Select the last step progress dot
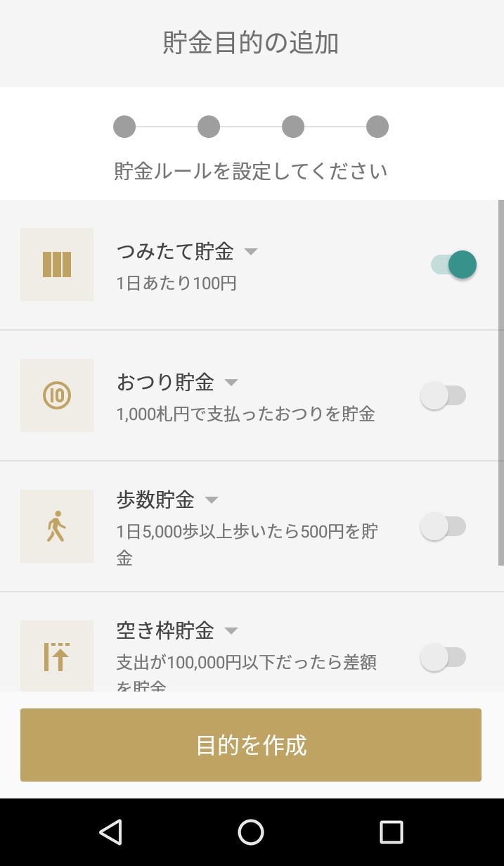 [377, 127]
